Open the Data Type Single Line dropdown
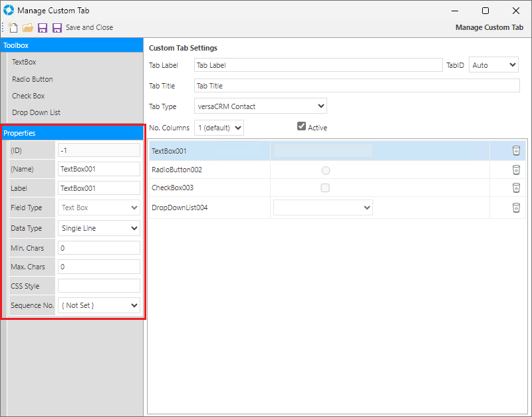 click(x=99, y=228)
